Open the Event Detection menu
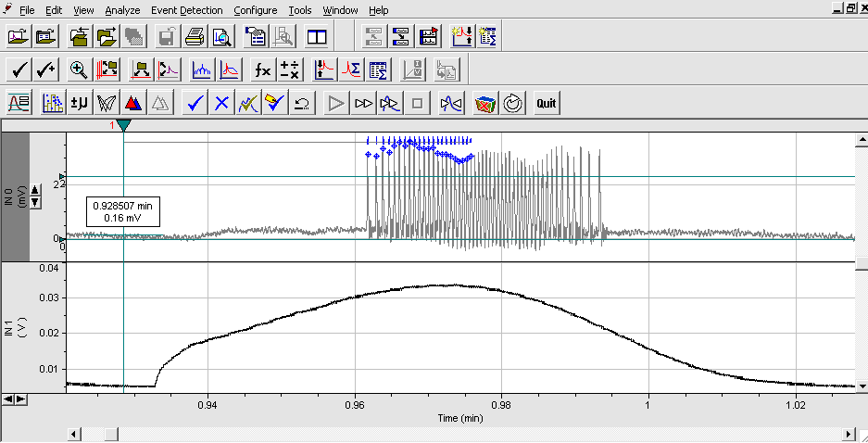 coord(187,10)
